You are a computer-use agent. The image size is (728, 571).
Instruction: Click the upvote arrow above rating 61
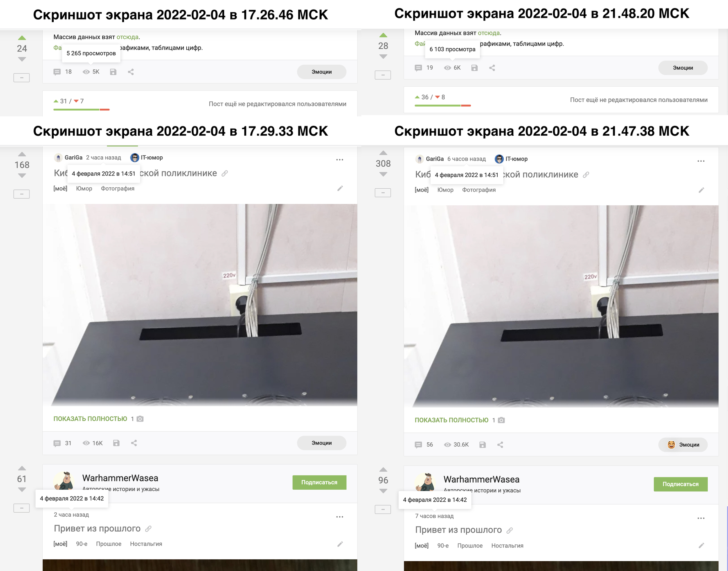pyautogui.click(x=22, y=468)
